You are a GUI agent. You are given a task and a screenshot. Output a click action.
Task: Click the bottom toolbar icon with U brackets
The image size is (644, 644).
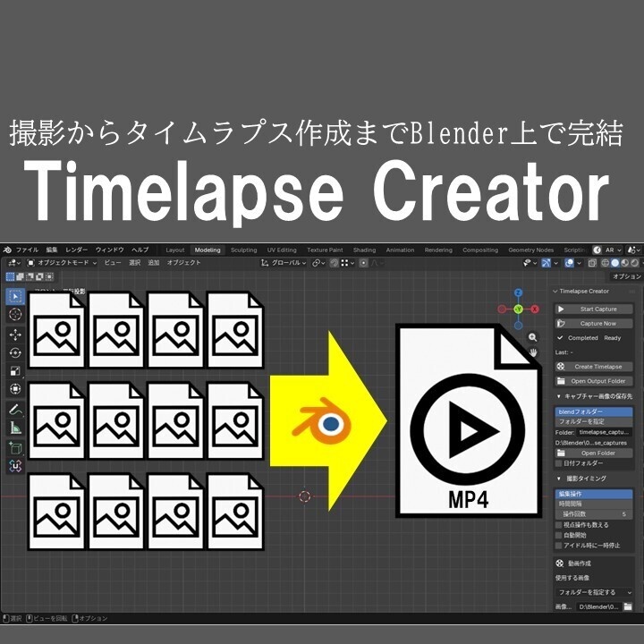[x=15, y=466]
